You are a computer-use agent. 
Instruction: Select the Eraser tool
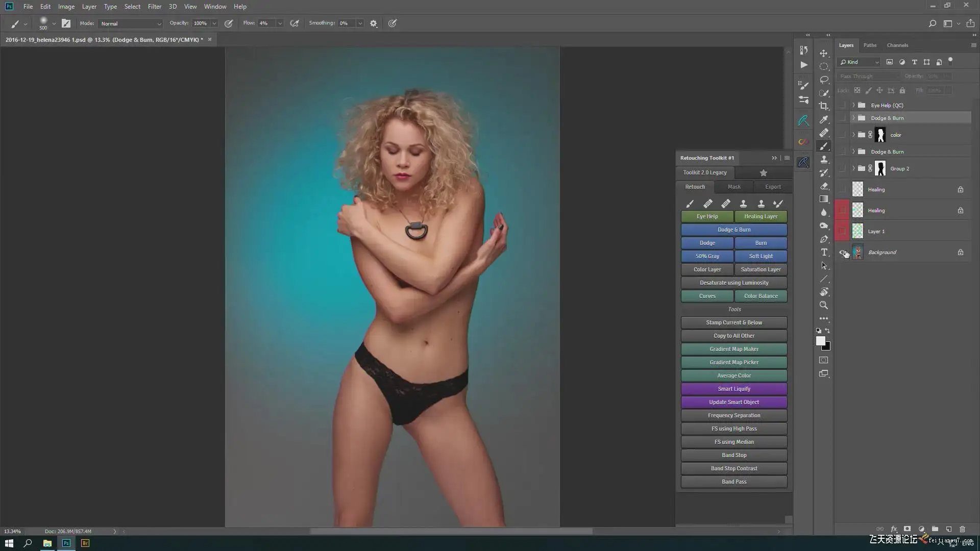click(x=824, y=186)
